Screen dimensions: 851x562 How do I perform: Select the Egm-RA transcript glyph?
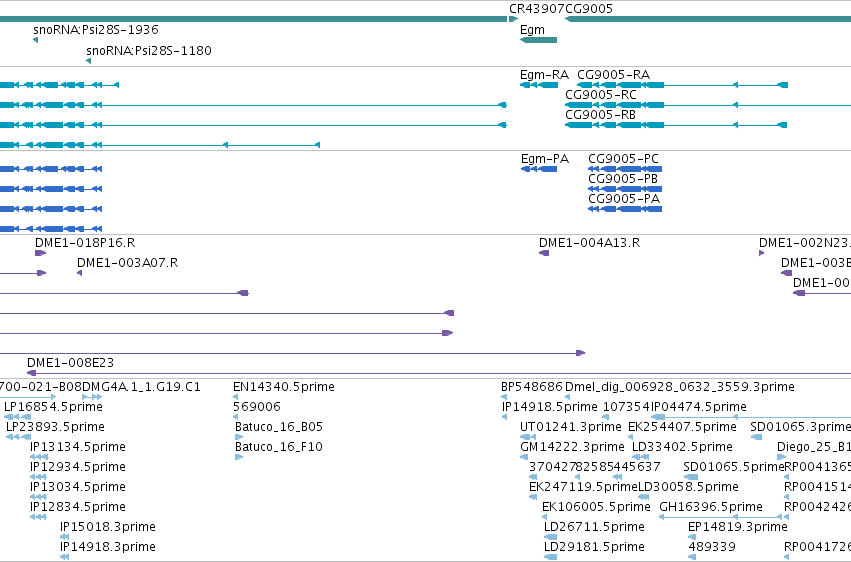[538, 85]
